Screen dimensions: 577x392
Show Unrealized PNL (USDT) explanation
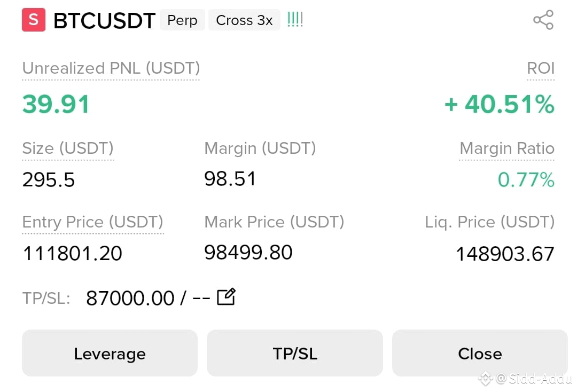[x=111, y=68]
